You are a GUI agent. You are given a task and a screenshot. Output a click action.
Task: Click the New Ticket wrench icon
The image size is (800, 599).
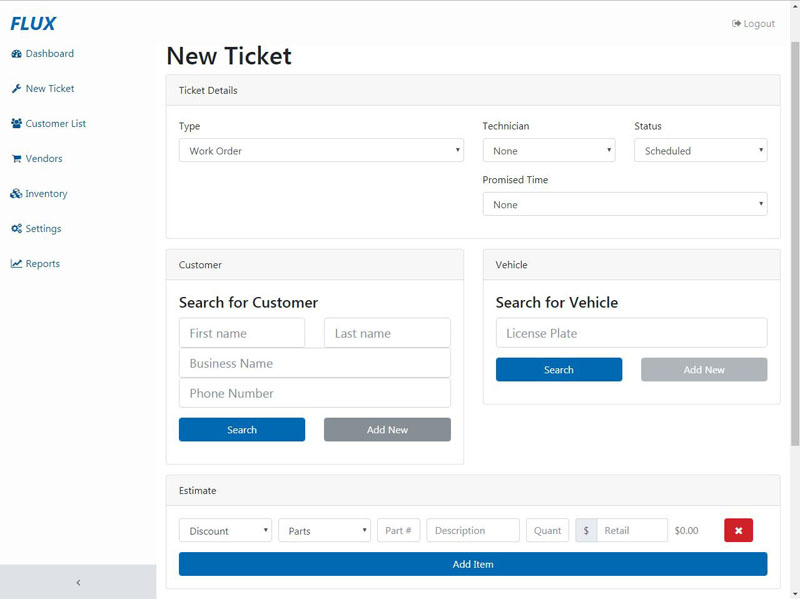(x=16, y=89)
